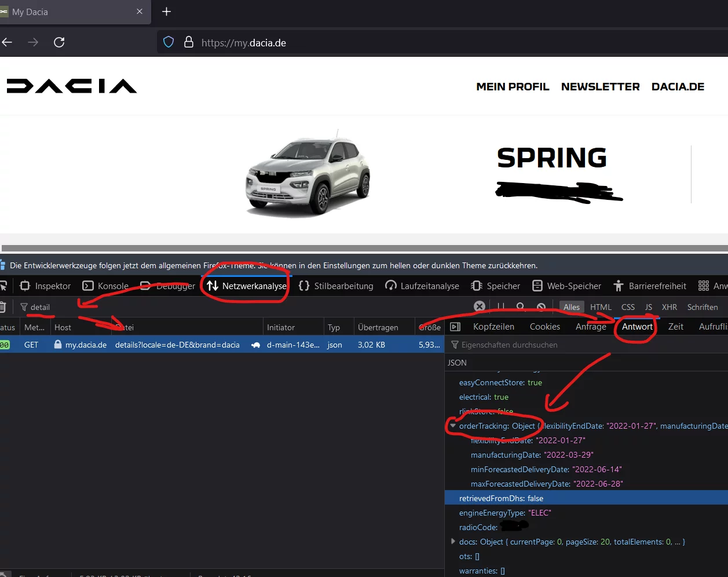Expand the docs object node

[x=453, y=542]
